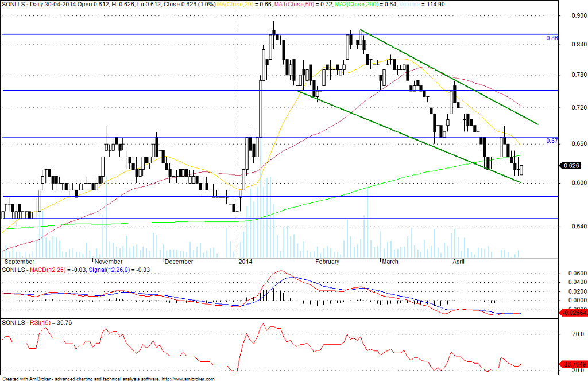Select the November label on time axis
Screen dimensions: 588x382
(109, 262)
